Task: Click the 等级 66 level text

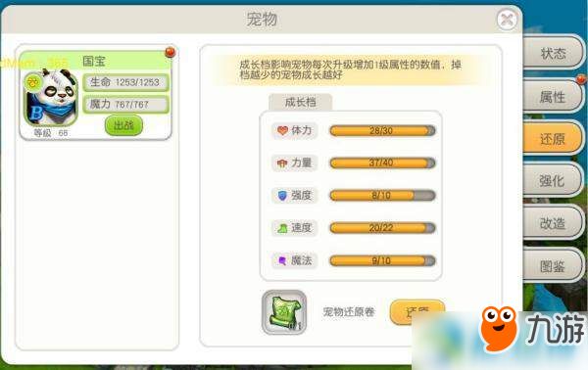Action: 51,133
